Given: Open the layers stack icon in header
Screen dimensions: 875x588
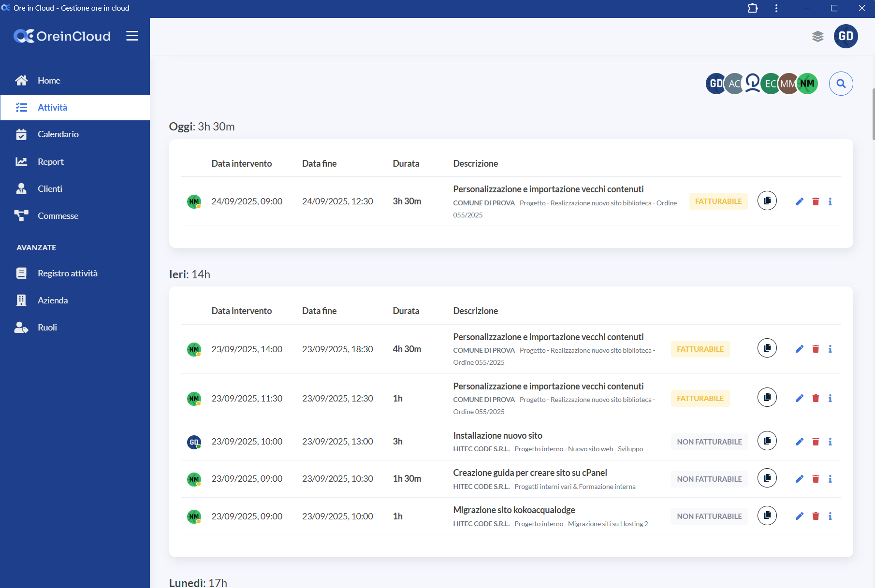Looking at the screenshot, I should pos(817,37).
